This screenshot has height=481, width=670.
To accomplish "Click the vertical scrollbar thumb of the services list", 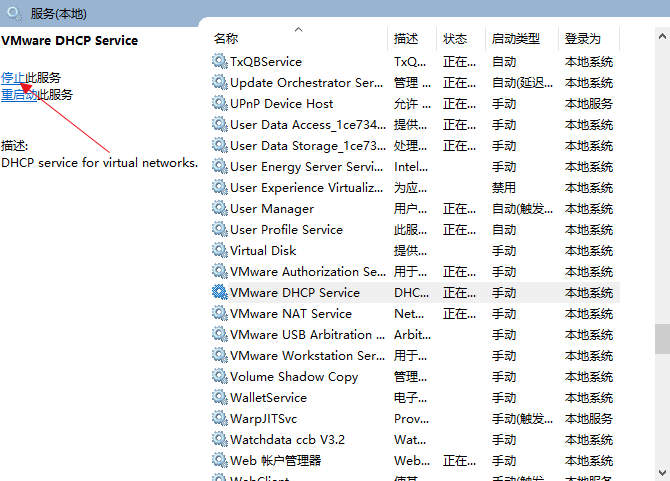I will [x=662, y=339].
